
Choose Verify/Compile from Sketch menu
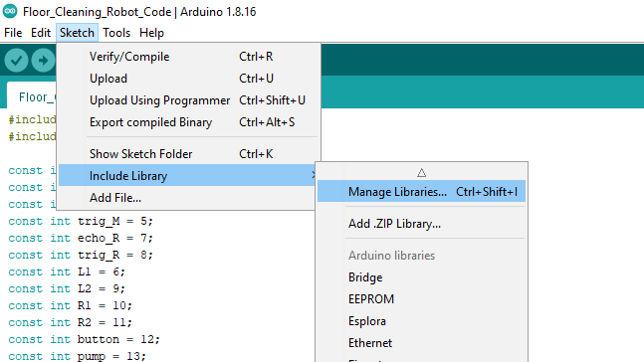pos(188,57)
